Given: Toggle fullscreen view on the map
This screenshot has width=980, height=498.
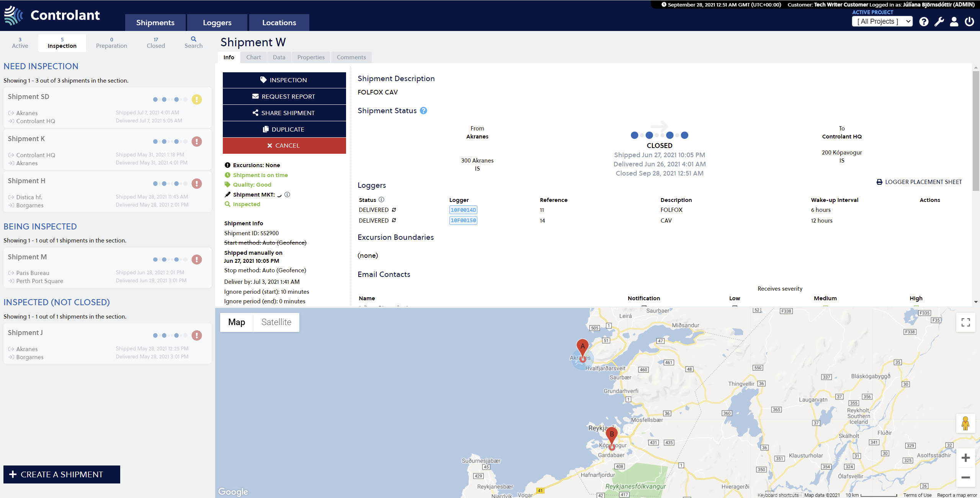Looking at the screenshot, I should [x=965, y=322].
